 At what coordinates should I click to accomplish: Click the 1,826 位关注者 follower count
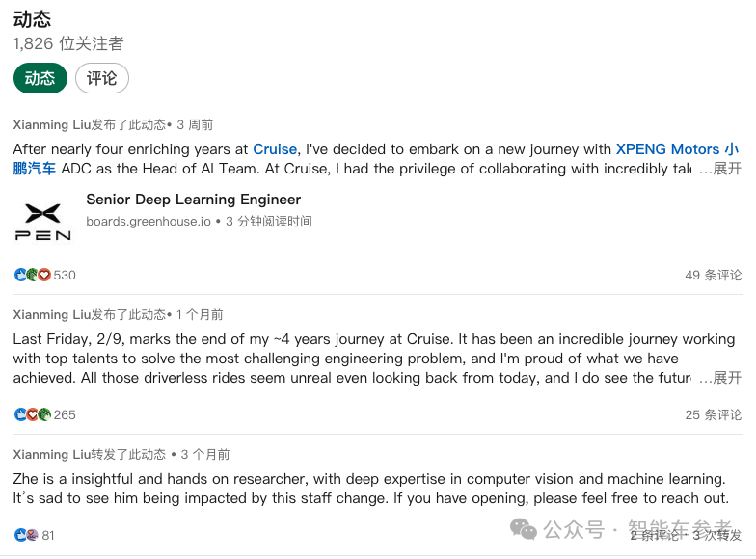68,44
